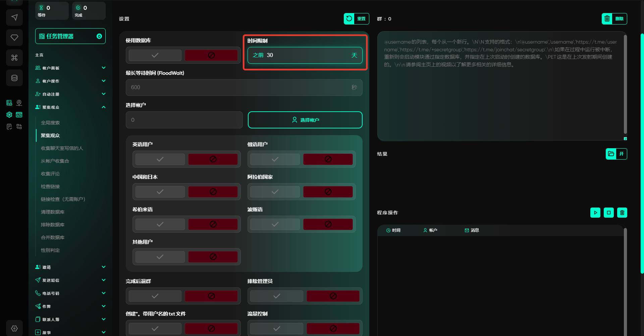The height and width of the screenshot is (336, 644).
Task: Disable 英语用户 with the red toggle
Action: click(213, 159)
